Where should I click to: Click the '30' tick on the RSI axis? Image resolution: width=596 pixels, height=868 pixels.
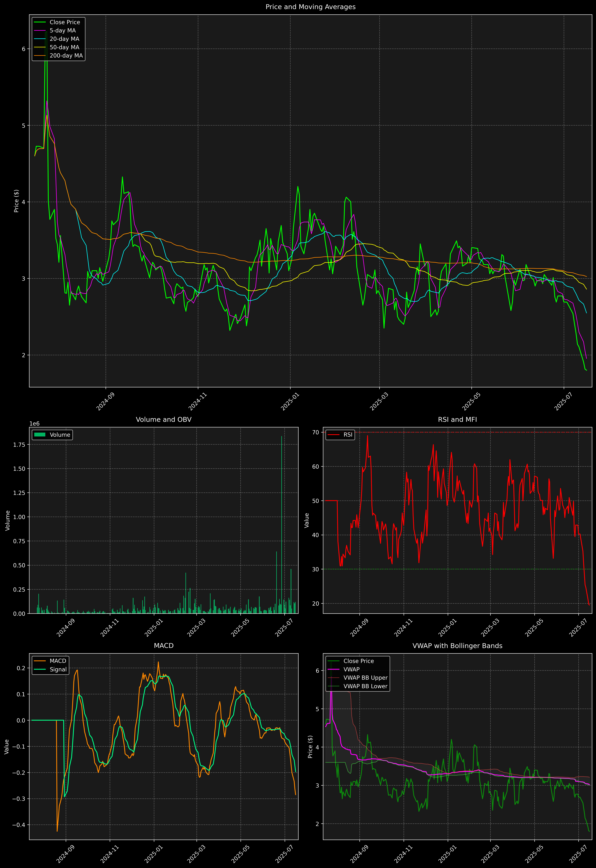click(x=316, y=569)
